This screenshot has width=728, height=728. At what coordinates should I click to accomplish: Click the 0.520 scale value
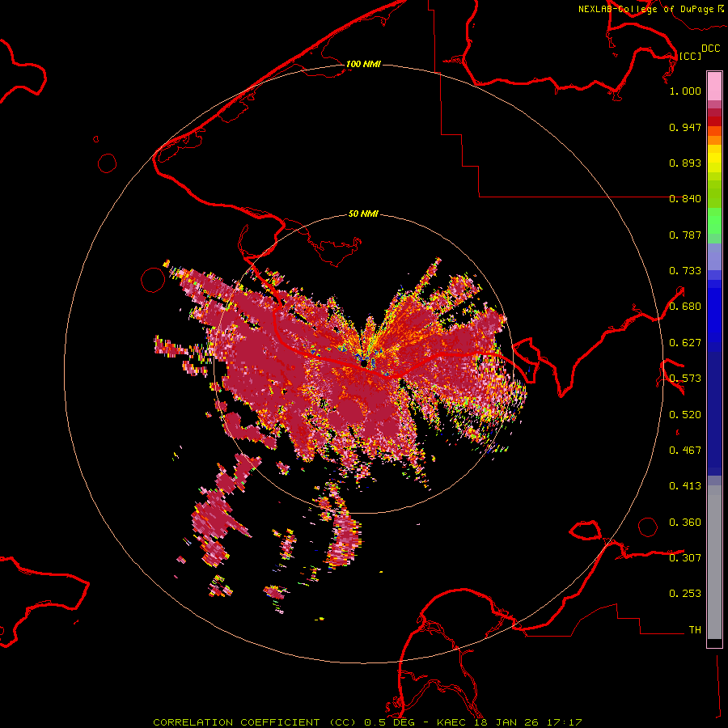click(685, 415)
